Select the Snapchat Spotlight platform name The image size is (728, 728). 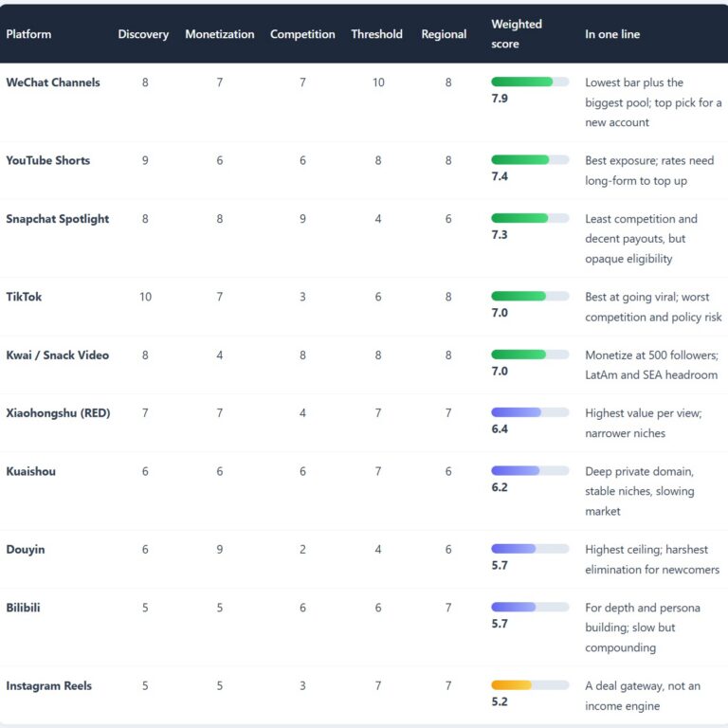pyautogui.click(x=58, y=219)
